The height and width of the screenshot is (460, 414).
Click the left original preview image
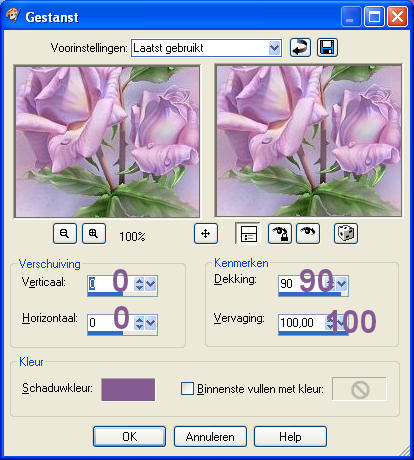click(107, 141)
